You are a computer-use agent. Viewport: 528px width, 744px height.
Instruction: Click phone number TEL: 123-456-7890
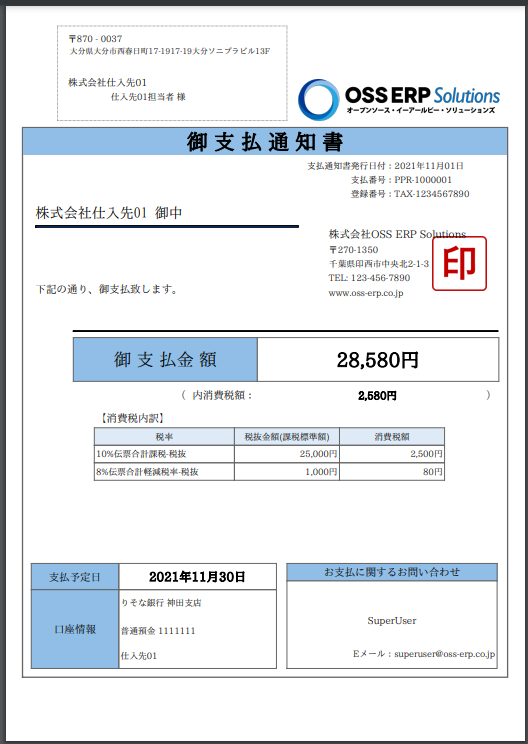coord(369,278)
